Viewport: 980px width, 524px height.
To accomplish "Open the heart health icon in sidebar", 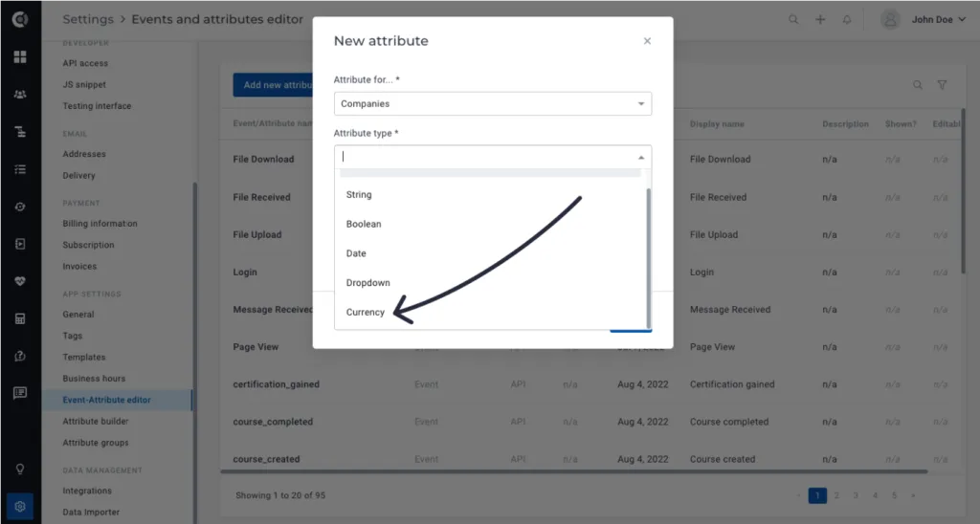I will [20, 282].
